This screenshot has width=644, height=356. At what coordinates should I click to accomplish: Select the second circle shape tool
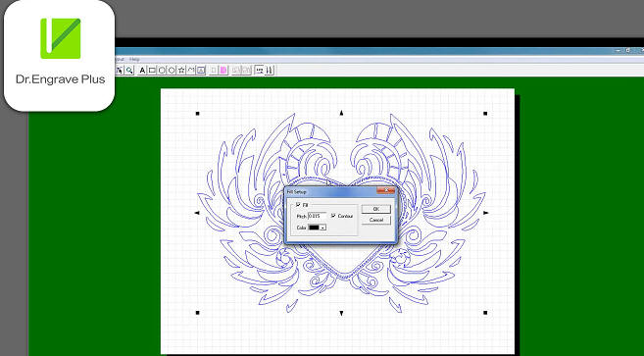tap(172, 71)
